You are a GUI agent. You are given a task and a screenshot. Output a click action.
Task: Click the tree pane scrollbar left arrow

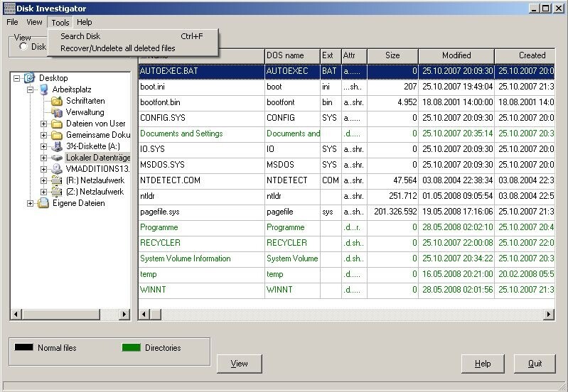tap(16, 314)
